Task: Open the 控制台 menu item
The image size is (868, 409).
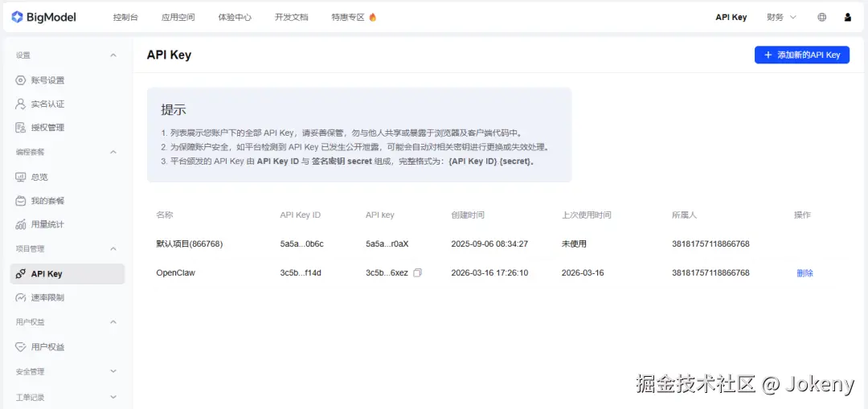Action: [x=125, y=17]
